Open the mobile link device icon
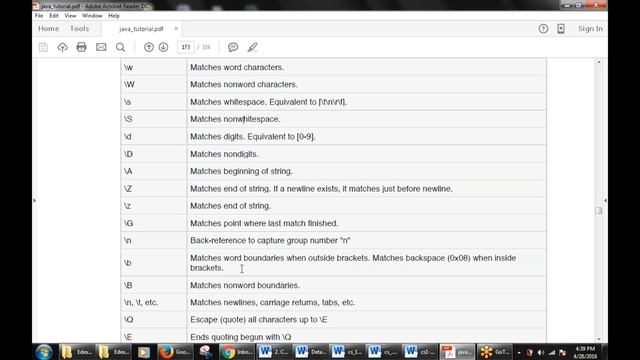This screenshot has width=640, height=360. click(561, 29)
